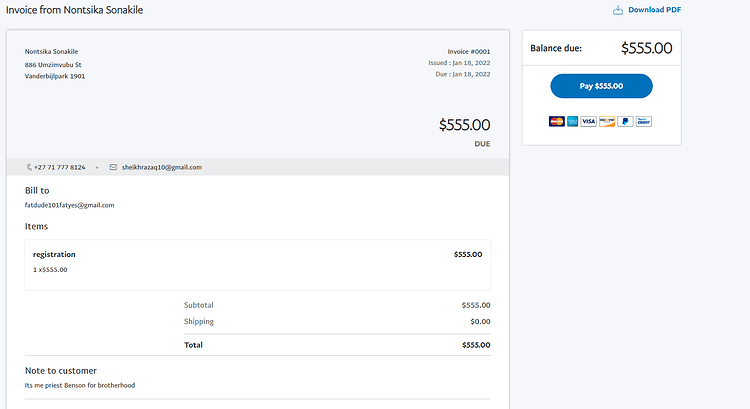Image resolution: width=750 pixels, height=409 pixels.
Task: Click the Issued : Jan 18, 2022 date
Action: pyautogui.click(x=459, y=63)
